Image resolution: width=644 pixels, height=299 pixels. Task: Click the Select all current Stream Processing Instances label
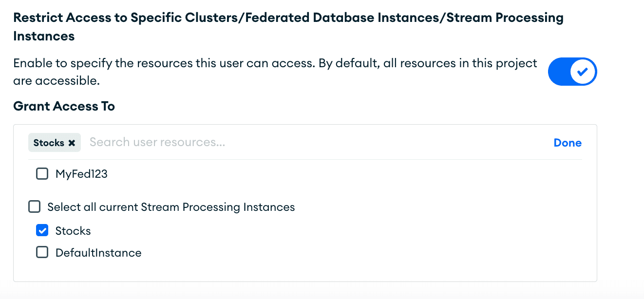(171, 207)
